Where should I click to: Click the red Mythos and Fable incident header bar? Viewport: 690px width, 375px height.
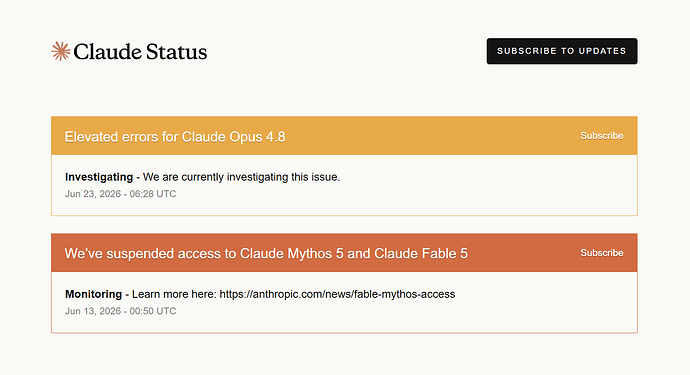click(344, 253)
